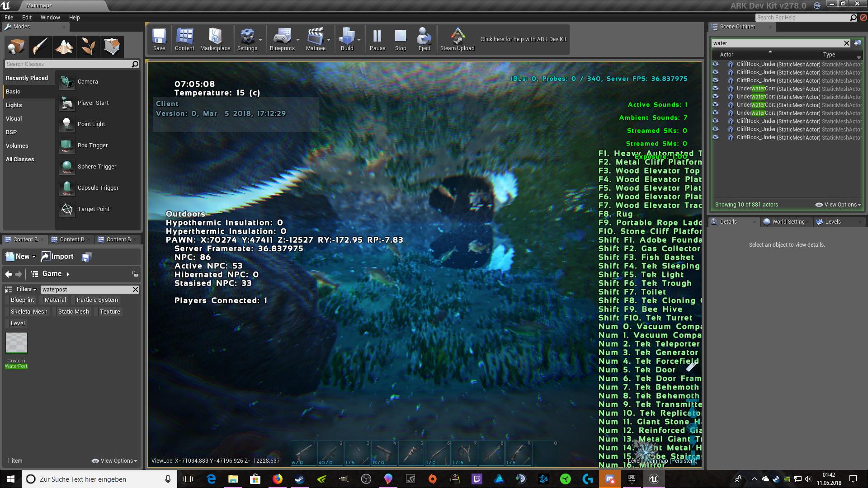Eject from the player controller
The image size is (868, 488).
pos(424,40)
